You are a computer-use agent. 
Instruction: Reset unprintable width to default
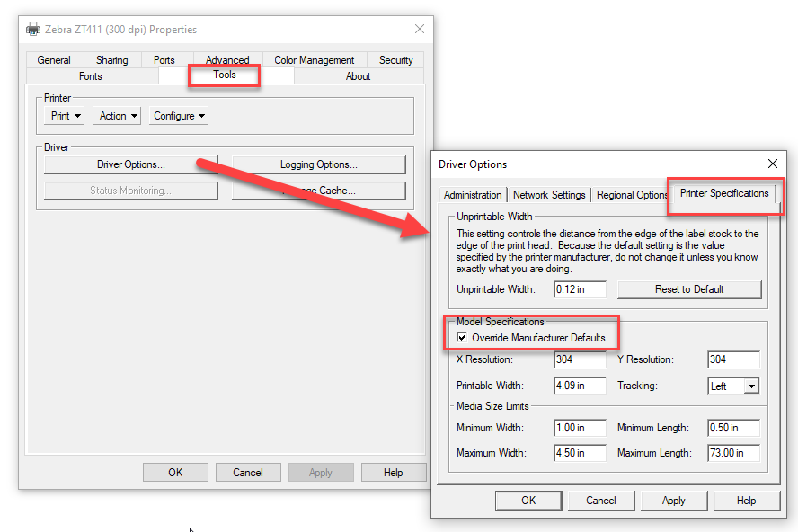click(x=689, y=289)
